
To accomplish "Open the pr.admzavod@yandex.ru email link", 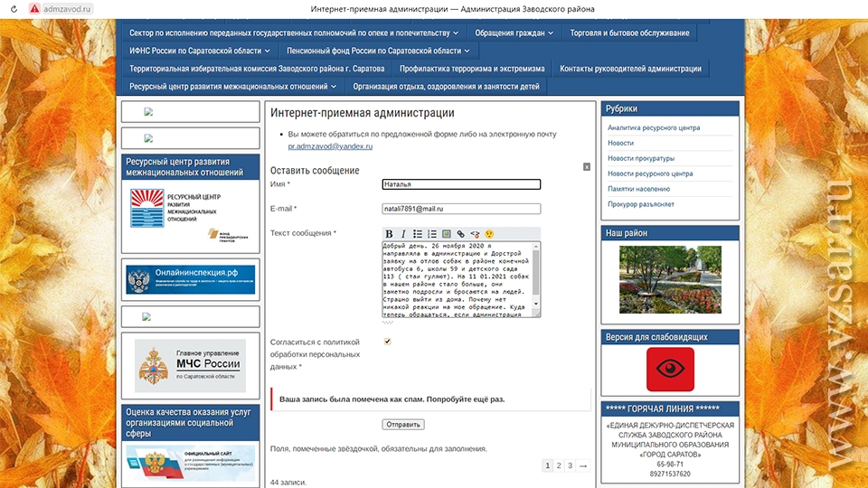I will click(x=330, y=146).
